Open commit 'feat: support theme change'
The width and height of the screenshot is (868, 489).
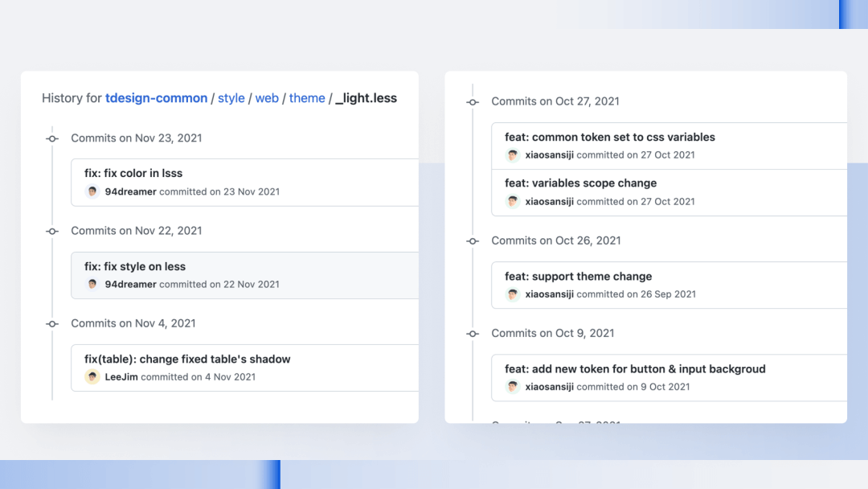[578, 276]
